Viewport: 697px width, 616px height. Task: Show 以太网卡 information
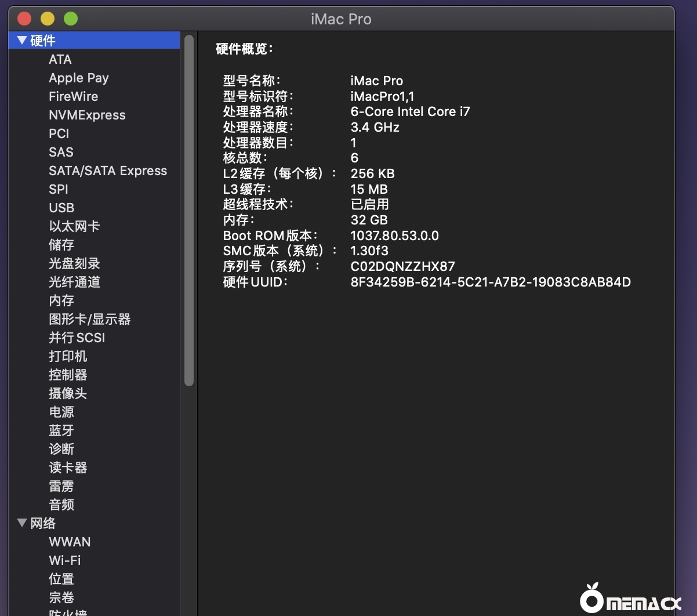point(74,226)
